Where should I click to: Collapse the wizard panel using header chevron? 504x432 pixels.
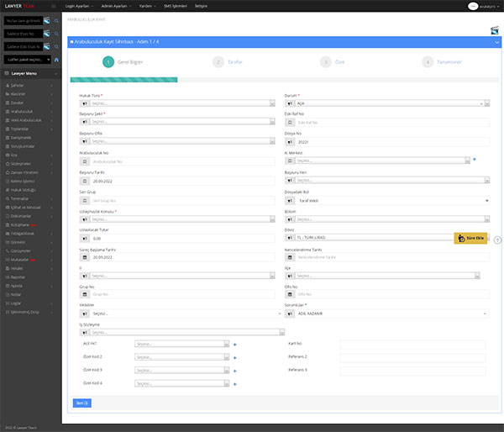tap(496, 43)
